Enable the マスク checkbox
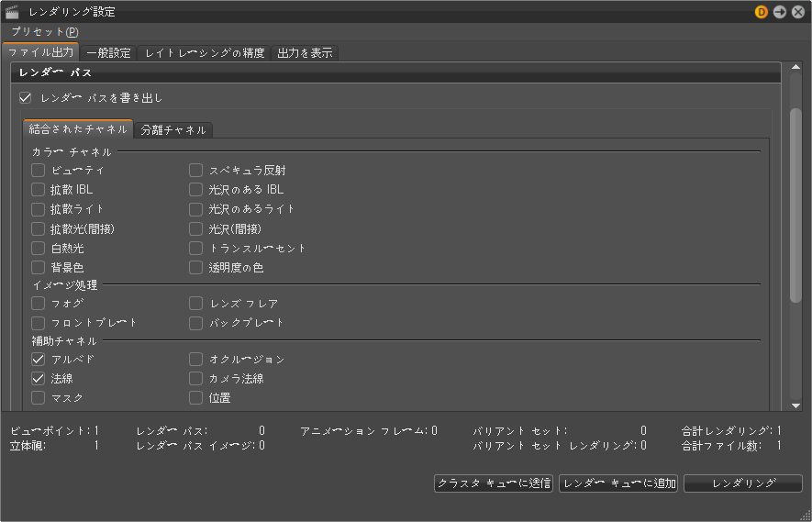 coord(38,398)
